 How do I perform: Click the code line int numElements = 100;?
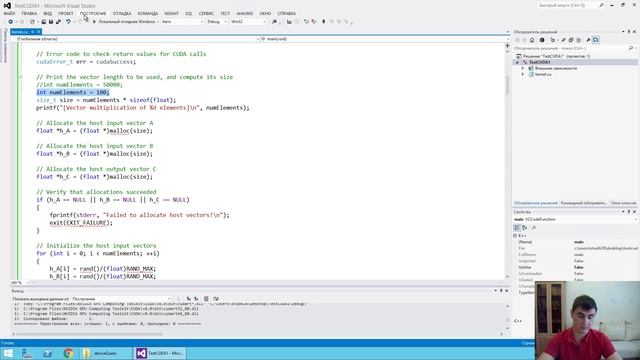pos(73,92)
